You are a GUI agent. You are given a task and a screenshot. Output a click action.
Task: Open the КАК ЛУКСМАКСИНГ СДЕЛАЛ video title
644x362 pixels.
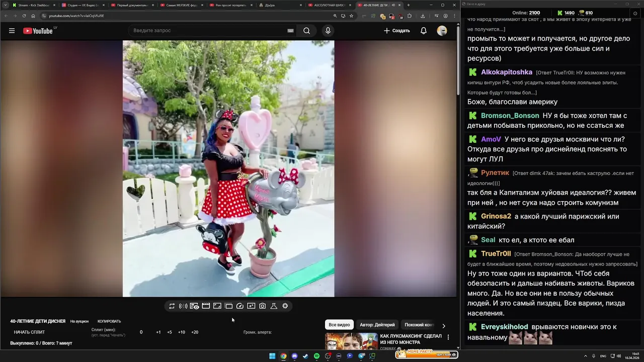coord(411,339)
